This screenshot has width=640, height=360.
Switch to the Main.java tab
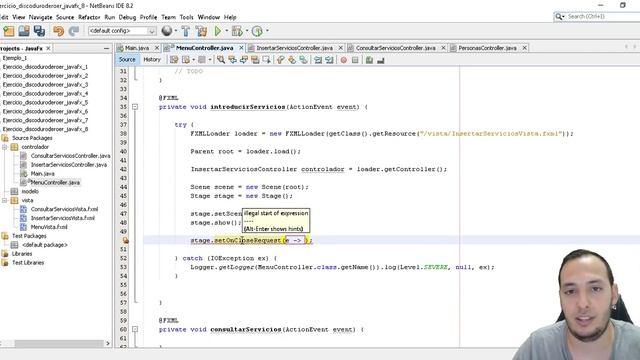(137, 48)
